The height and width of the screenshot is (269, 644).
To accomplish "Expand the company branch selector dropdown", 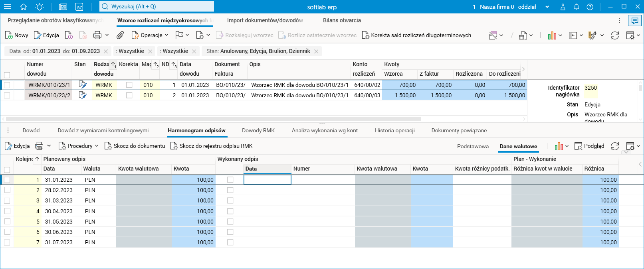I will 547,7.
